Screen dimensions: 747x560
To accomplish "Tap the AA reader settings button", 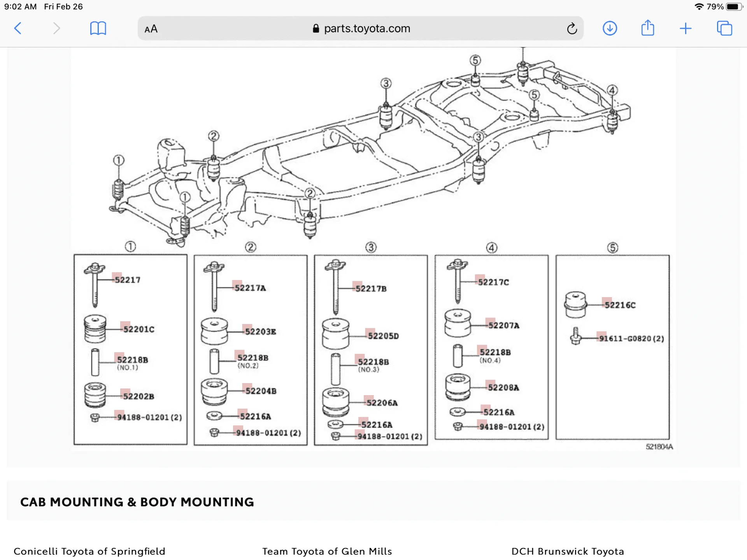I will [x=151, y=29].
